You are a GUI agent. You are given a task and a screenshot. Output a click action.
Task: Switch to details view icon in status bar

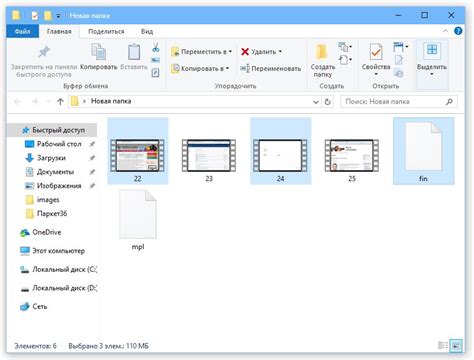443,345
